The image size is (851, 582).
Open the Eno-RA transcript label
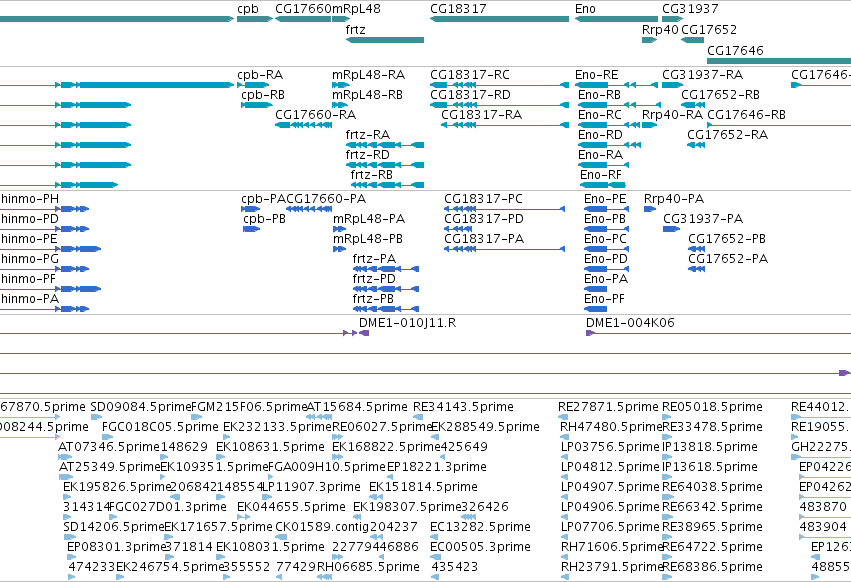pos(600,155)
